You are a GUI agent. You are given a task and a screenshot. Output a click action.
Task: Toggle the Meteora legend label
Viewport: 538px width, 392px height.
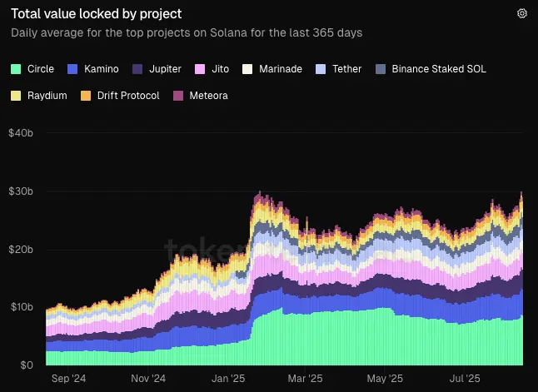(208, 96)
